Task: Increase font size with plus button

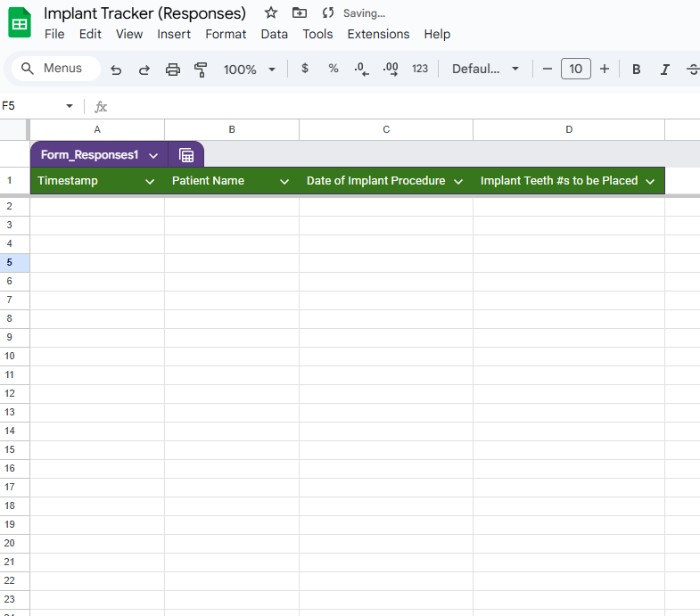Action: (x=604, y=69)
